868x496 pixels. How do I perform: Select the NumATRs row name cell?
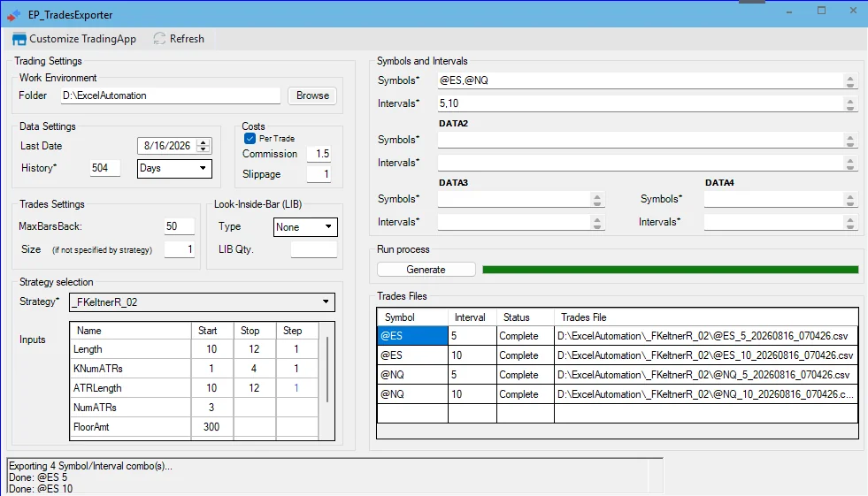pyautogui.click(x=131, y=408)
